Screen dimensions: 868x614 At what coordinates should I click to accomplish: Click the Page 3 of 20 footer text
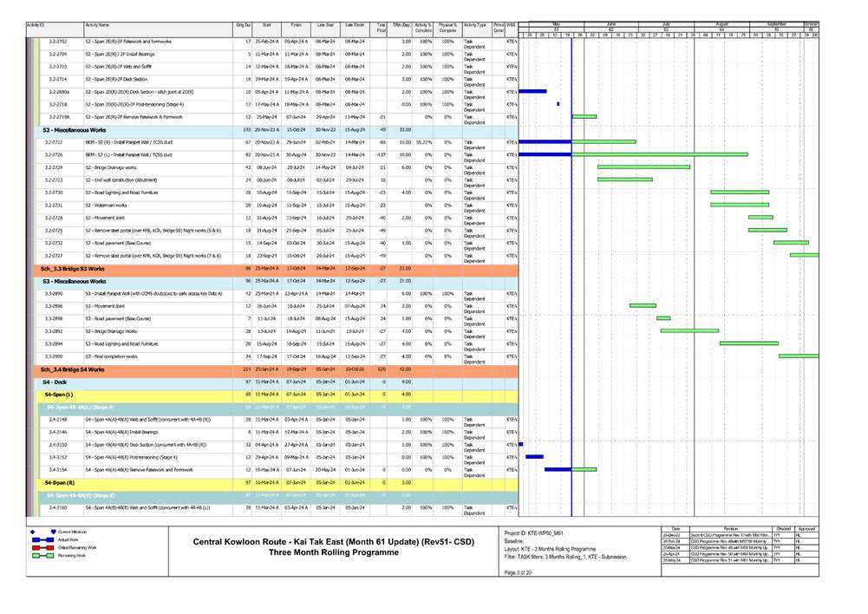point(519,585)
